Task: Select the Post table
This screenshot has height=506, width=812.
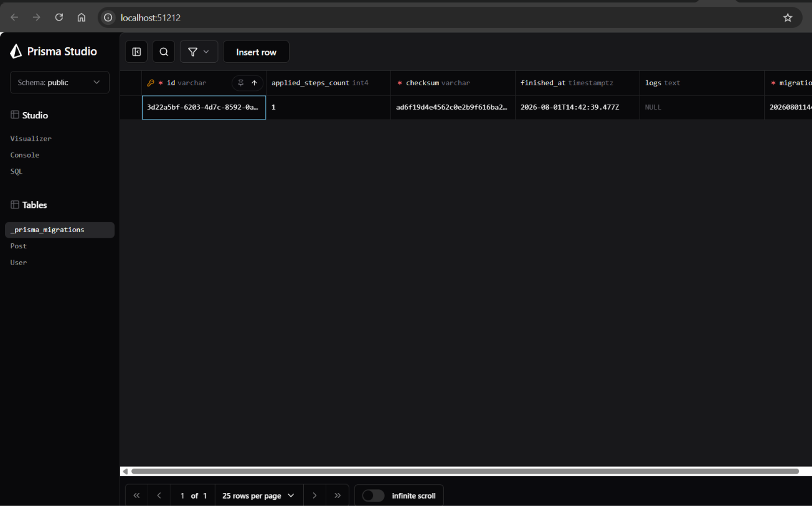Action: [x=19, y=246]
